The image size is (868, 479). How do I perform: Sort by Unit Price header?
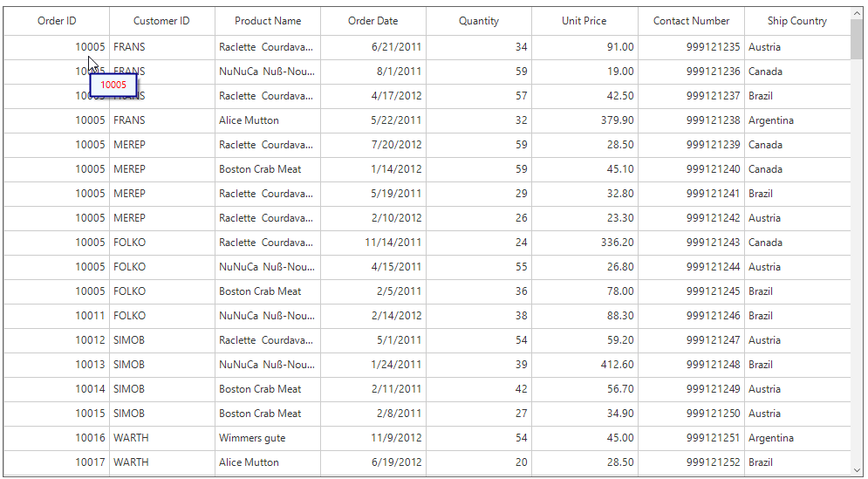tap(584, 21)
